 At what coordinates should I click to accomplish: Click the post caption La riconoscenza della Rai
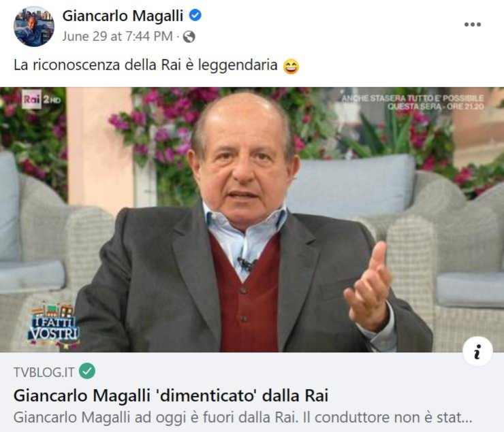tap(146, 65)
